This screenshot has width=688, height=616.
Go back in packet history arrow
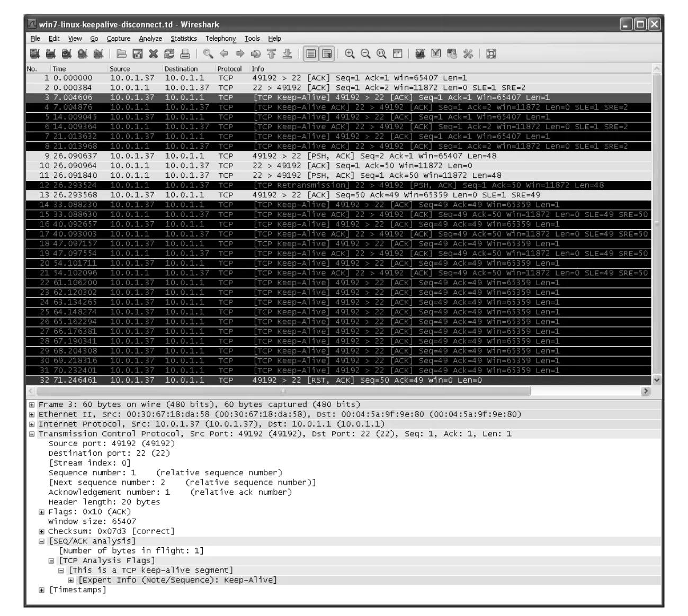tap(224, 53)
